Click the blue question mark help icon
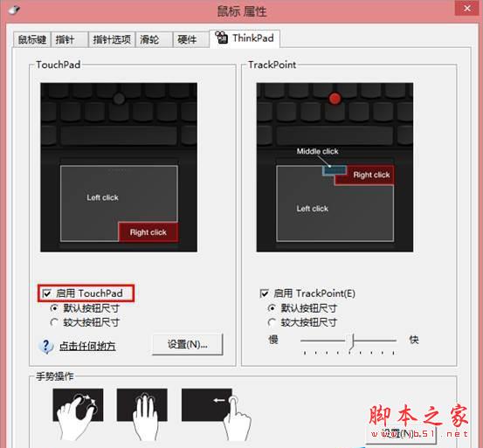This screenshot has width=483, height=448. pos(46,346)
